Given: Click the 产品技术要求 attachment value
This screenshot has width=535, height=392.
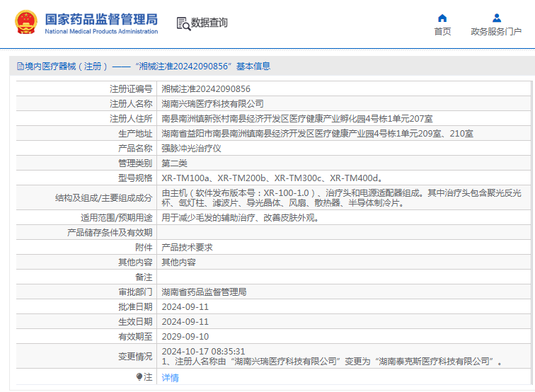Looking at the screenshot, I should pos(187,248).
